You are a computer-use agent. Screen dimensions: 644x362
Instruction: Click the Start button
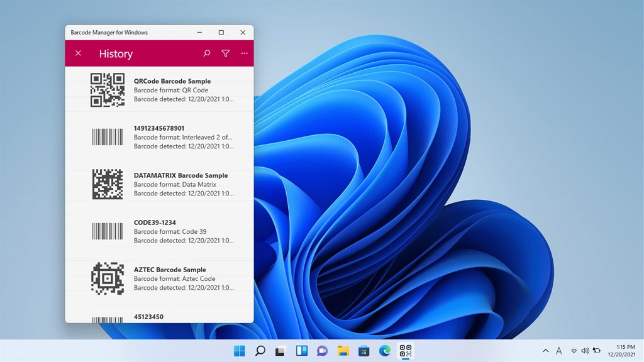(x=239, y=351)
